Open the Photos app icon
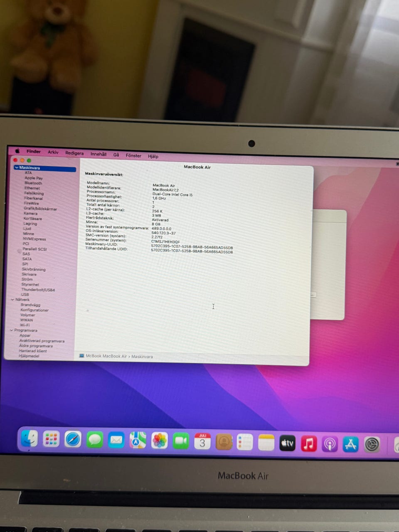This screenshot has height=532, width=399. point(159,441)
